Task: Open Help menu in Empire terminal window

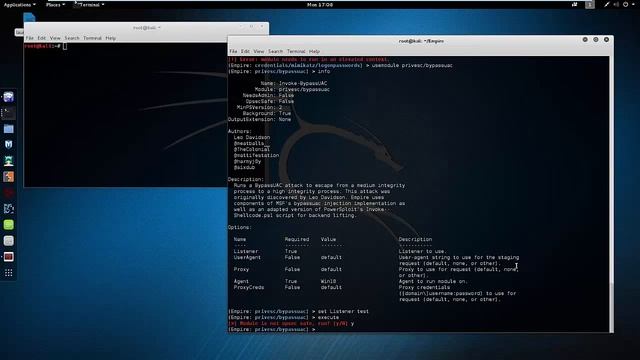Action: (314, 51)
